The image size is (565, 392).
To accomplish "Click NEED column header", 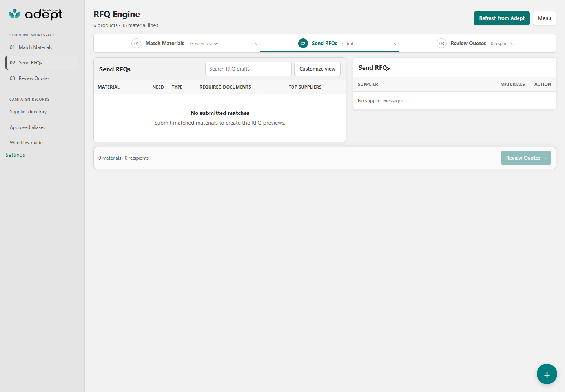I will pos(158,87).
